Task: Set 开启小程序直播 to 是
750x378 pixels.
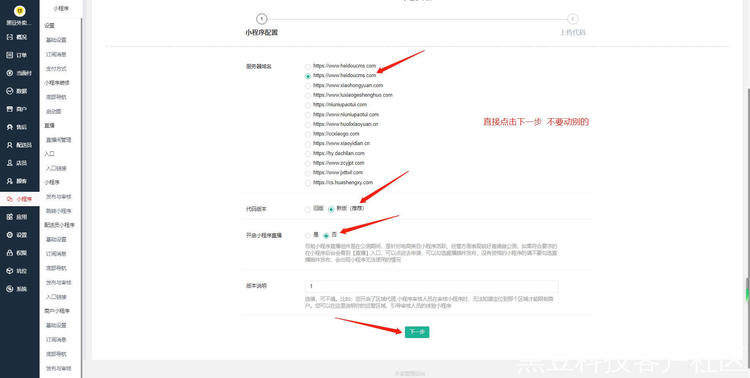Action: [x=308, y=235]
